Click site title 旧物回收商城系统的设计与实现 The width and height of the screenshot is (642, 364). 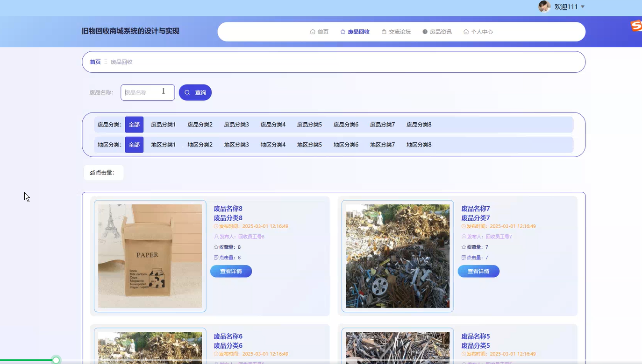130,31
